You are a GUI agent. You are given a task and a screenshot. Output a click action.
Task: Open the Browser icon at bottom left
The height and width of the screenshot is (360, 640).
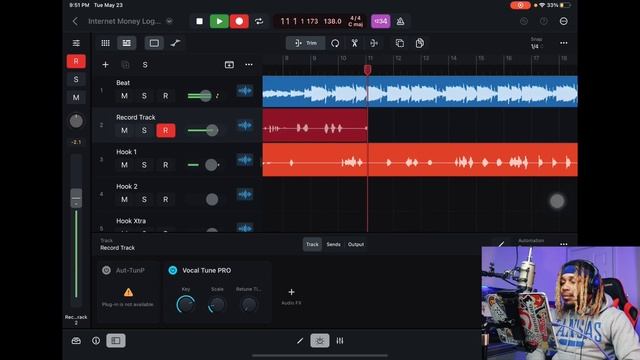[76, 340]
